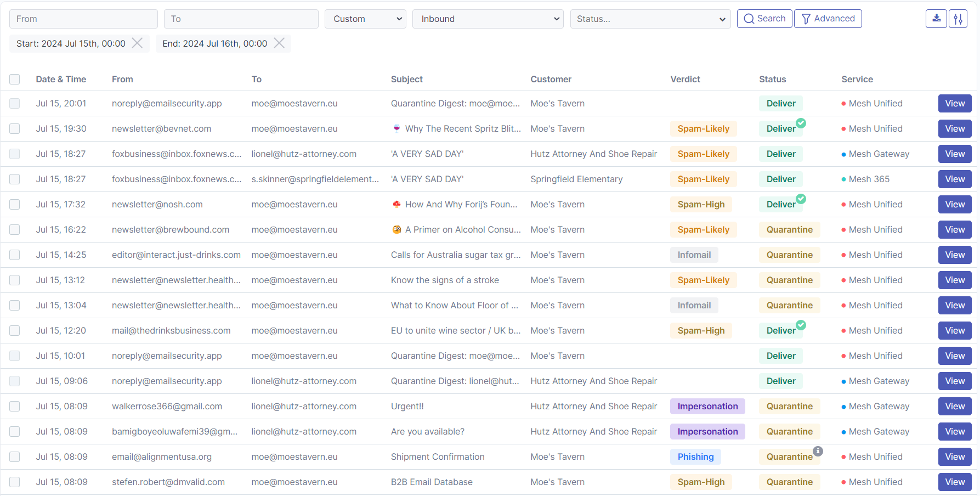Click the green verified checkmark on the Spritz email's Deliver badge

[801, 123]
